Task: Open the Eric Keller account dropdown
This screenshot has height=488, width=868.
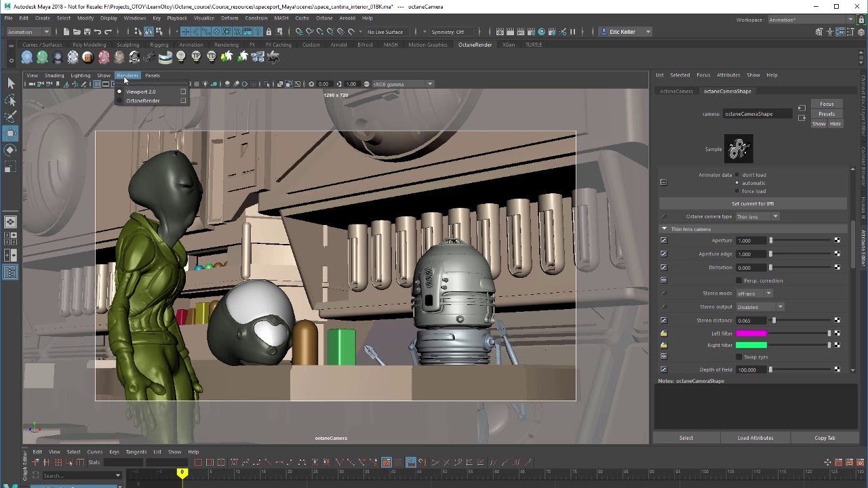Action: [626, 32]
